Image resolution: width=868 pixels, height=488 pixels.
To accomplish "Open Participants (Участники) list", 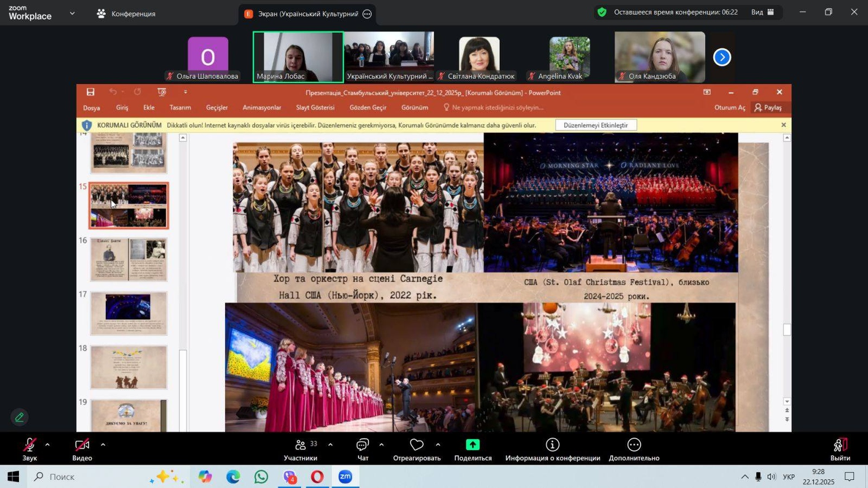I will [x=300, y=445].
